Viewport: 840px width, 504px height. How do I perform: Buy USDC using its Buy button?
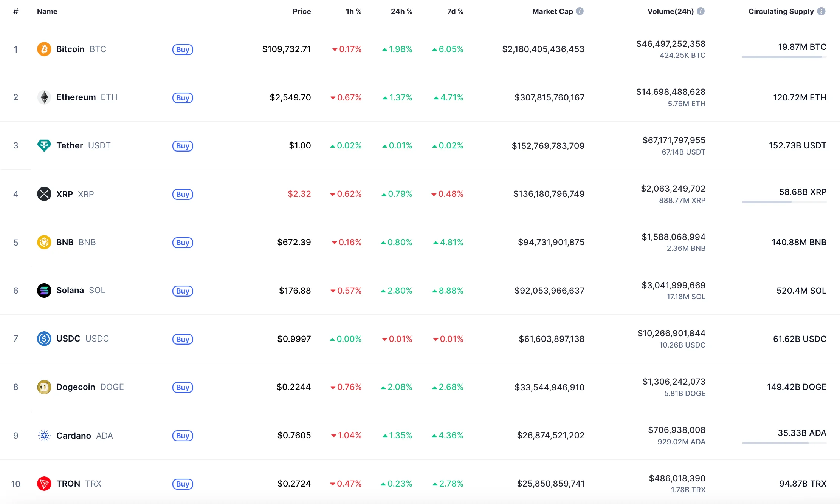[x=183, y=339]
